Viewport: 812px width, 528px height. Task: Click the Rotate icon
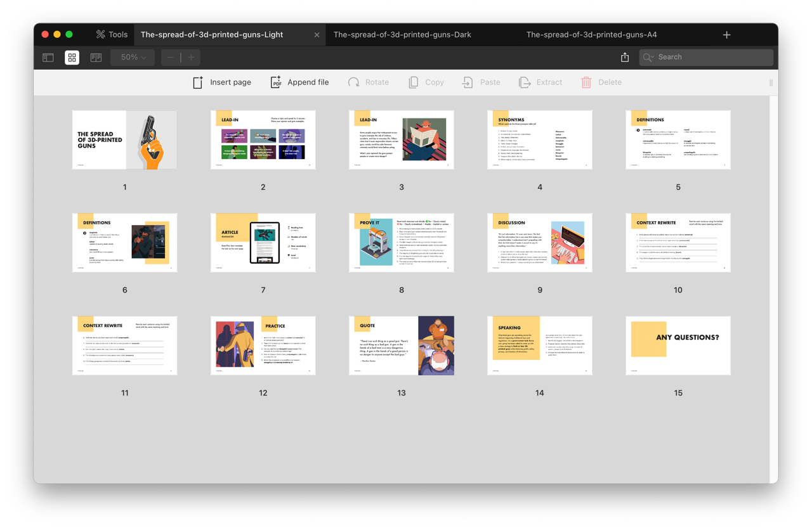pos(354,82)
